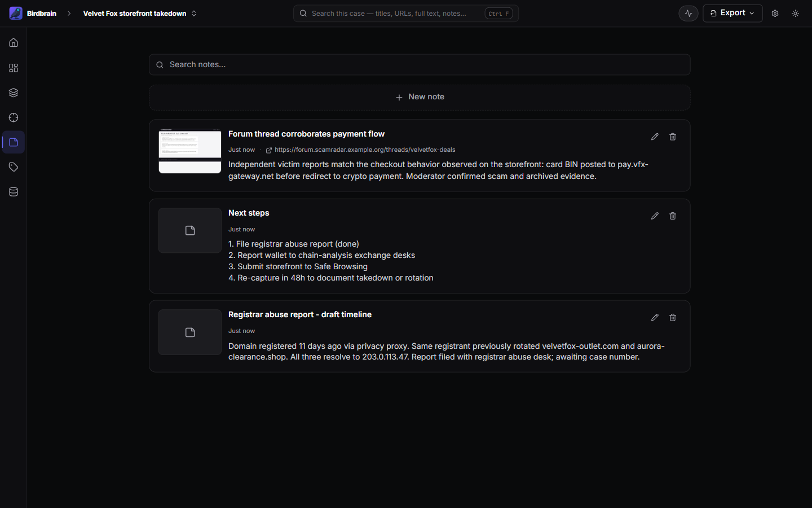Viewport: 812px width, 508px height.
Task: Open the layers stack icon in sidebar
Action: click(14, 93)
